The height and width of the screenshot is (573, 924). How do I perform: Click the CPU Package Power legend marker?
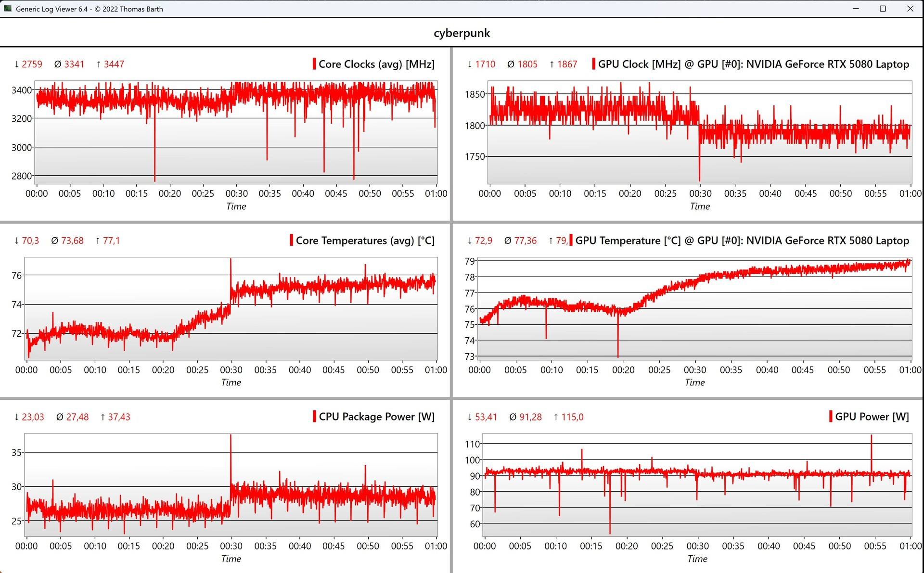click(x=314, y=416)
